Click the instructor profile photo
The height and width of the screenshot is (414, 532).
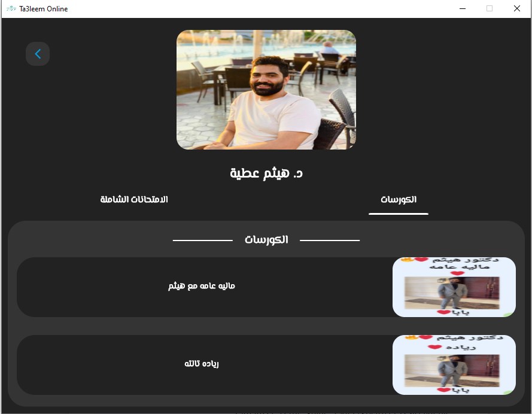coord(266,90)
